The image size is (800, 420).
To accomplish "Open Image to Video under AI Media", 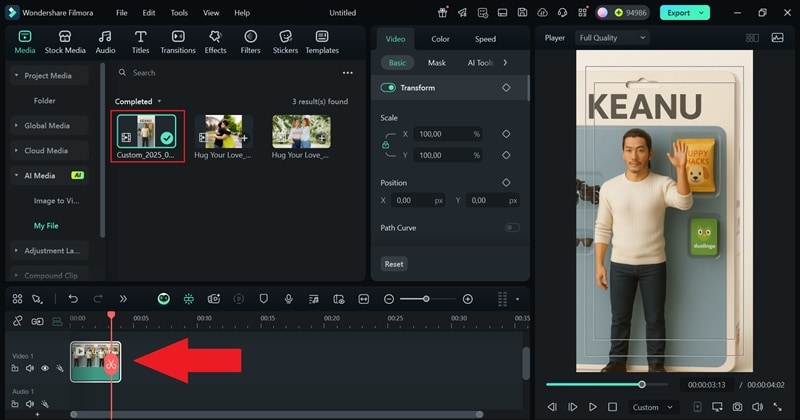I will pos(56,201).
